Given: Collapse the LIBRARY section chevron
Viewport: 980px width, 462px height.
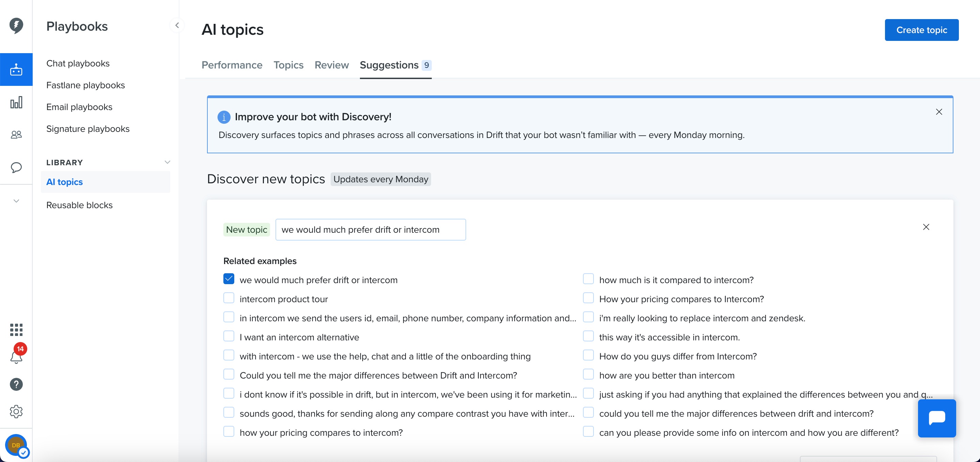Looking at the screenshot, I should click(167, 162).
